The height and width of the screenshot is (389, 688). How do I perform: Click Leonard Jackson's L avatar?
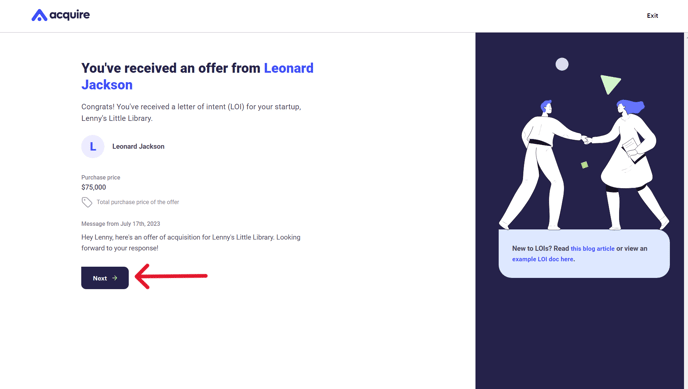(x=93, y=146)
